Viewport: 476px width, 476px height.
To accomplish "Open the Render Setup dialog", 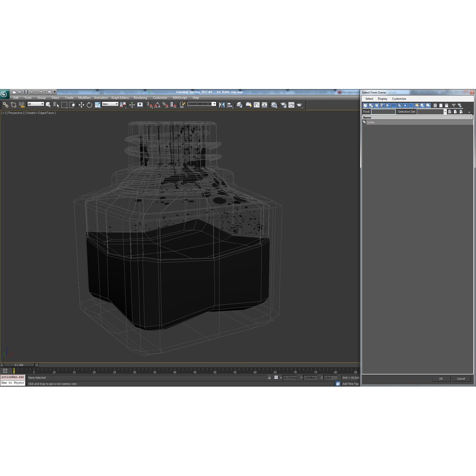I will pyautogui.click(x=283, y=105).
